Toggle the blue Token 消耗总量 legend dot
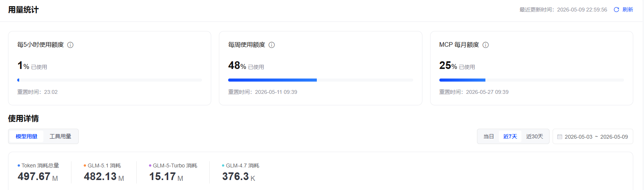The image size is (644, 190). pyautogui.click(x=19, y=165)
